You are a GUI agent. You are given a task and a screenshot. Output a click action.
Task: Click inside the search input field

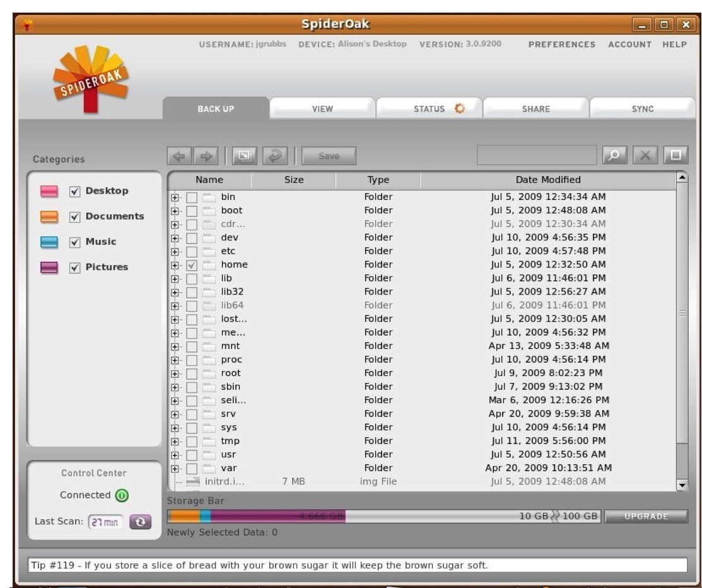[537, 155]
